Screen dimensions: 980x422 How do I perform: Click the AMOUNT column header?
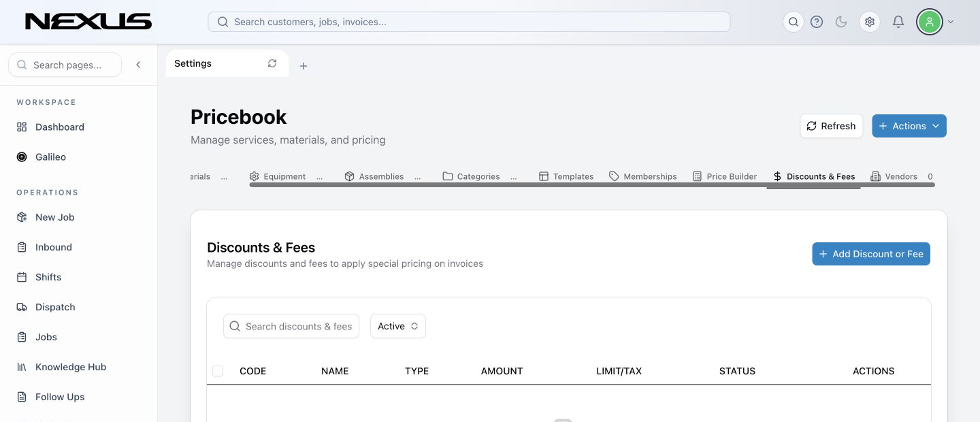(x=502, y=371)
